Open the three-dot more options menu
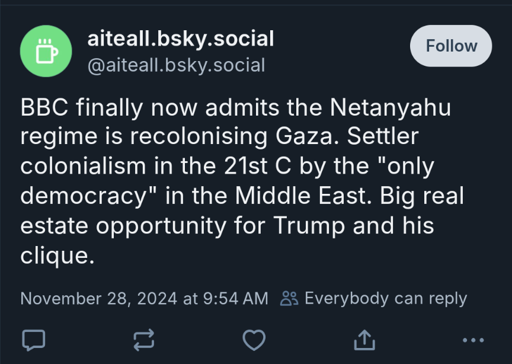The image size is (512, 364). [474, 340]
